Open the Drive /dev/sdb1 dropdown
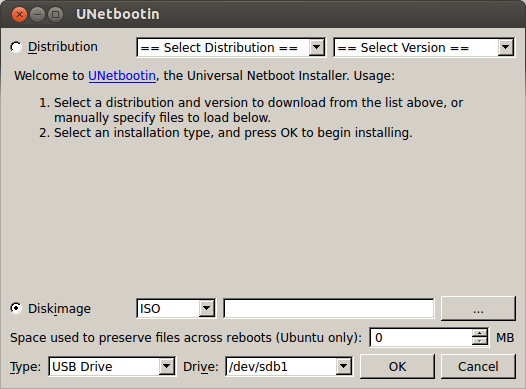 click(x=289, y=367)
